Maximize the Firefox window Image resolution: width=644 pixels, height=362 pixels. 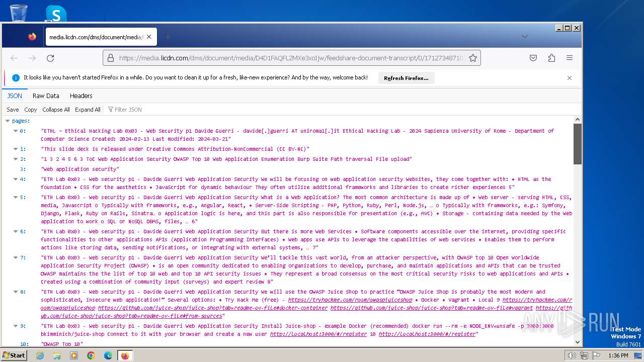(568, 28)
